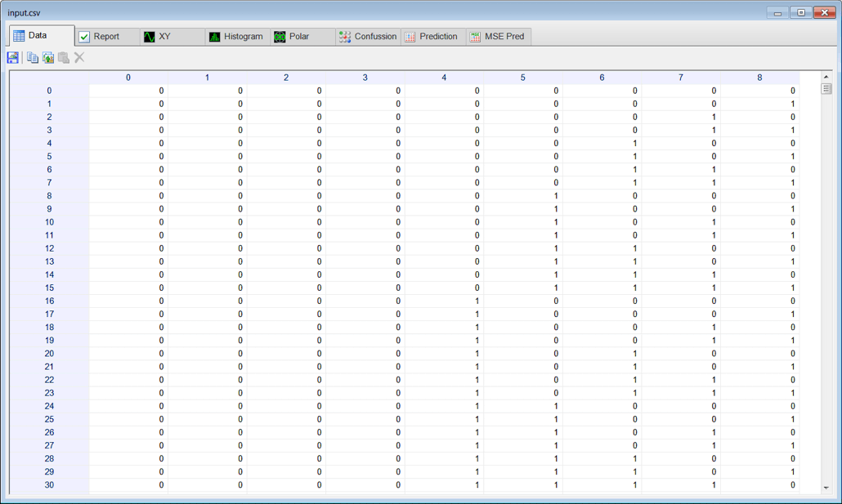Select row header 25
This screenshot has width=842, height=504.
coord(49,419)
